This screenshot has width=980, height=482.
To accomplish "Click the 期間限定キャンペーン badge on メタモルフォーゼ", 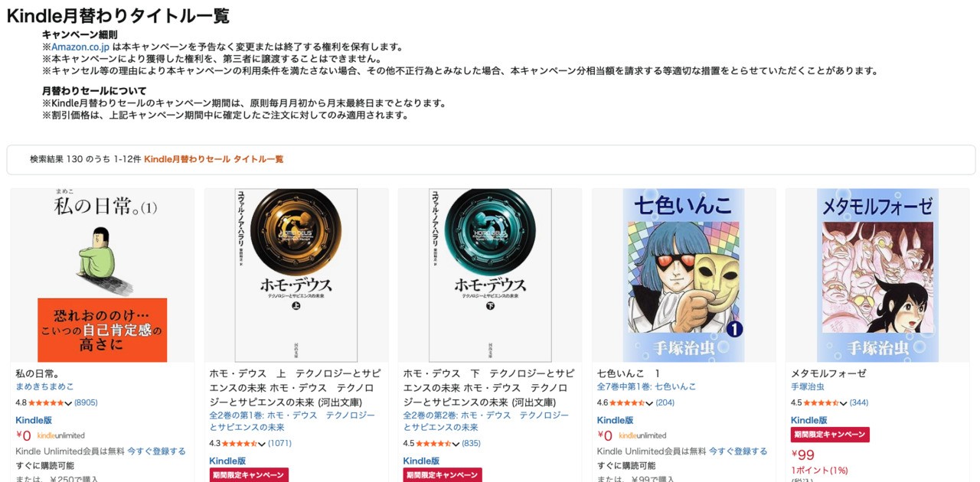I will pos(830,435).
